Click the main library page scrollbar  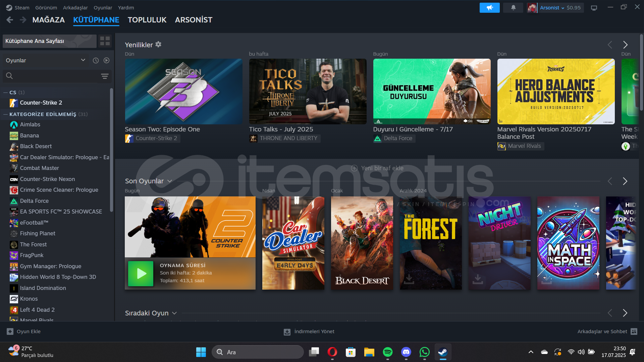pyautogui.click(x=641, y=72)
